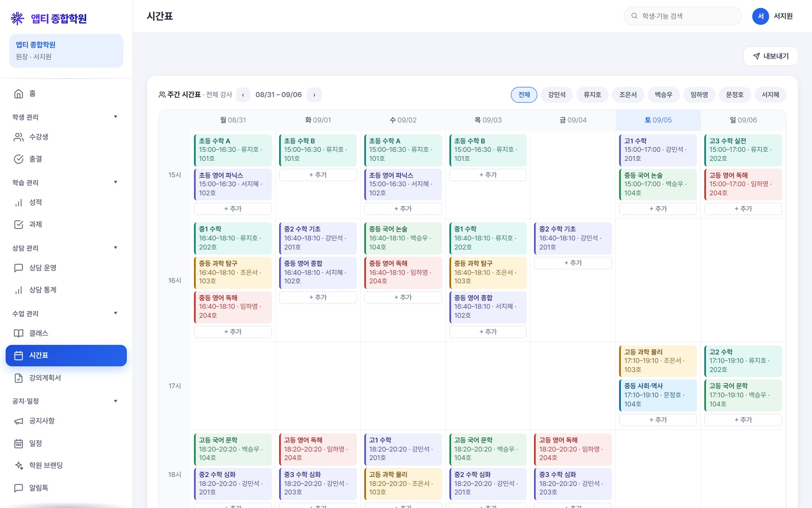The height and width of the screenshot is (508, 812).
Task: Go to previous week with left chevron
Action: point(243,95)
